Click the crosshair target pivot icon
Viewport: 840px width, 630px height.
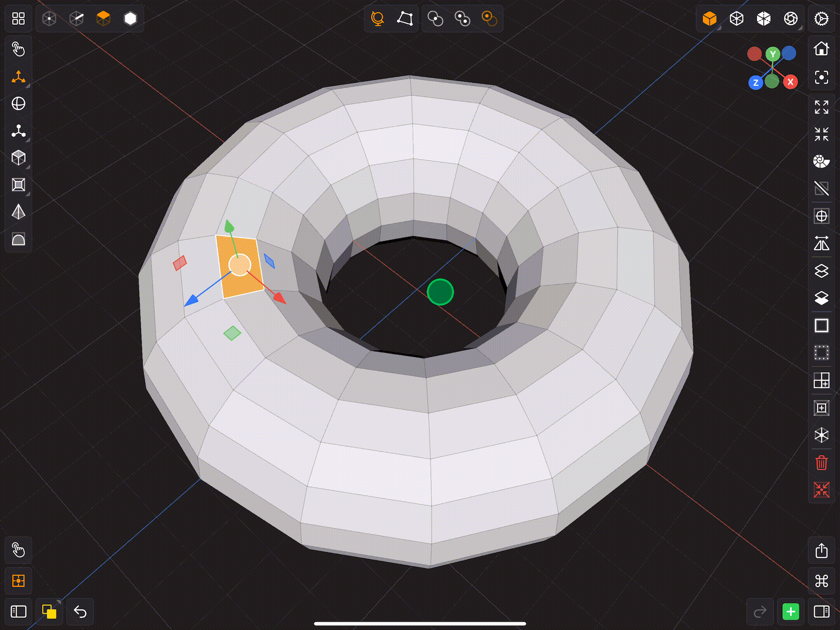tap(822, 216)
